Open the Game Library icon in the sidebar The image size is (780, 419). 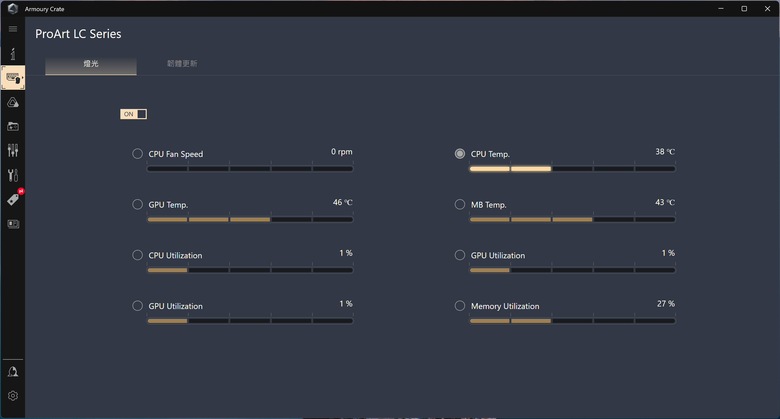pyautogui.click(x=13, y=126)
